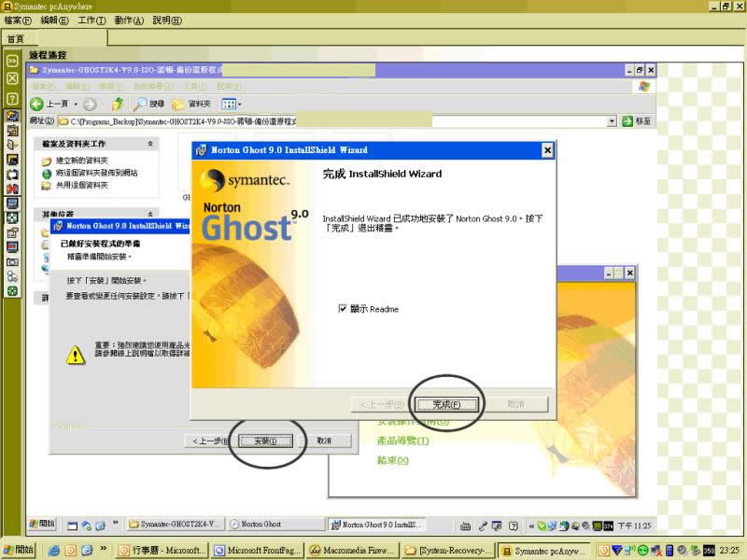Collapse the 檔案及資料夾工作 panel
This screenshot has height=560, width=747.
point(150,144)
